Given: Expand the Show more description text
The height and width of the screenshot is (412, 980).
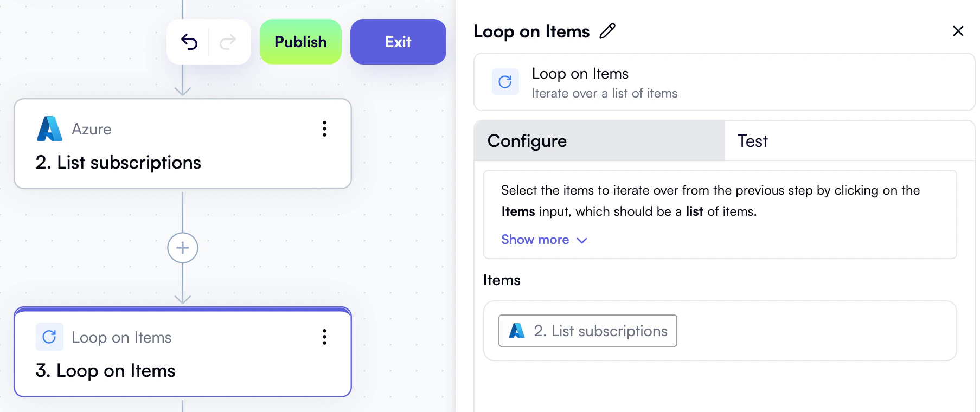Looking at the screenshot, I should 535,240.
